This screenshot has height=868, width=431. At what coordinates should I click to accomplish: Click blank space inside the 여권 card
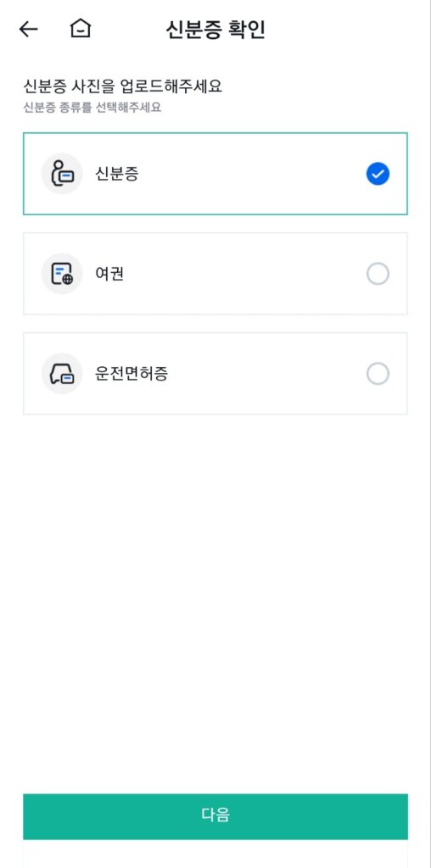tap(243, 274)
